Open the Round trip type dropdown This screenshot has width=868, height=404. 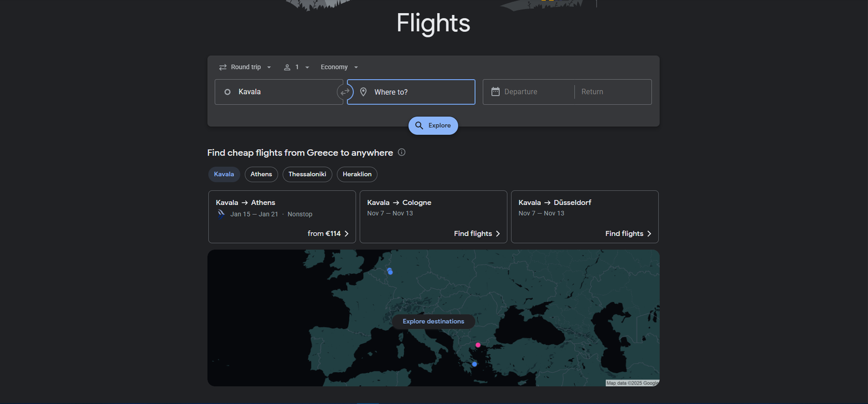point(245,67)
